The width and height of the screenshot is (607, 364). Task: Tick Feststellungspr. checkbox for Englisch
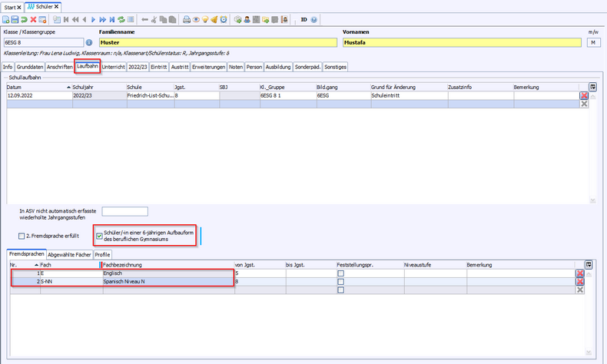coord(340,273)
